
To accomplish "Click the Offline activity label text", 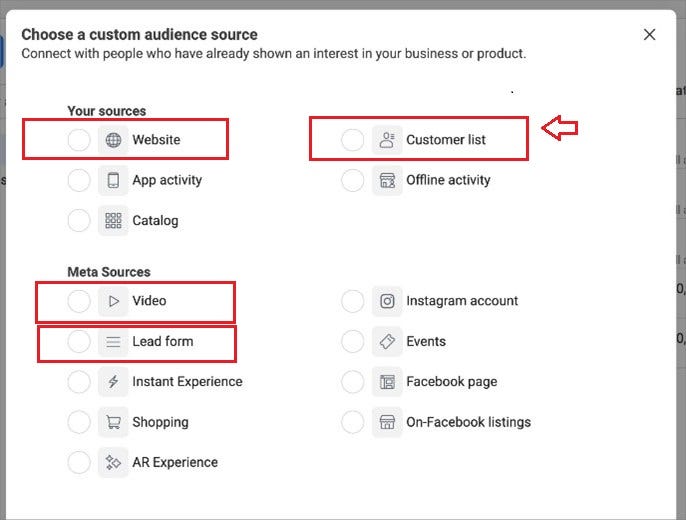I will click(448, 180).
